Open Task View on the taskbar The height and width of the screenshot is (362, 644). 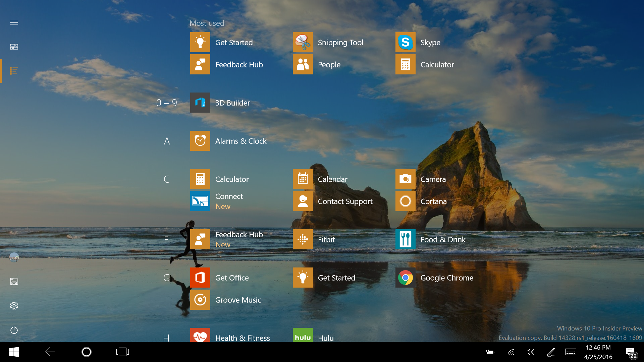click(123, 352)
